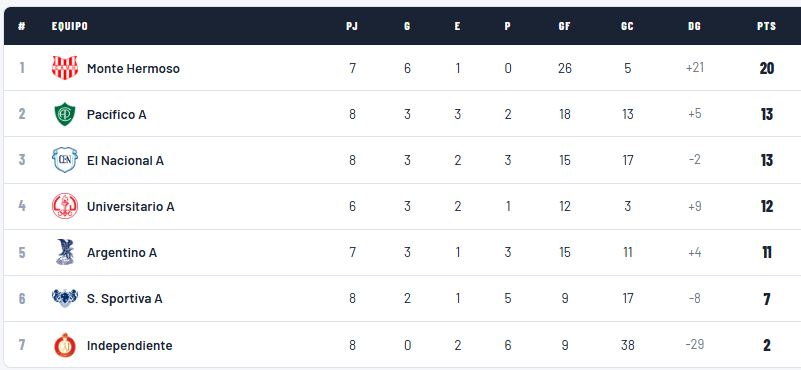Select the El Nacional A team name

point(125,160)
